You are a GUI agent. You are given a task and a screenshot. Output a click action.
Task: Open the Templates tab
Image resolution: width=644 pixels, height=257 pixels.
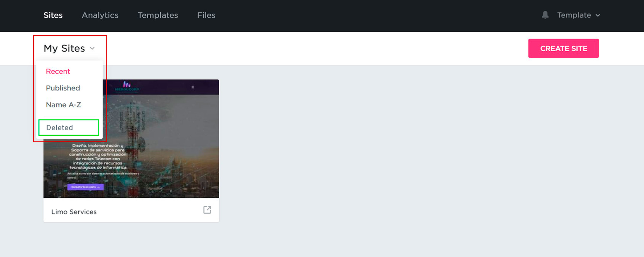(158, 15)
